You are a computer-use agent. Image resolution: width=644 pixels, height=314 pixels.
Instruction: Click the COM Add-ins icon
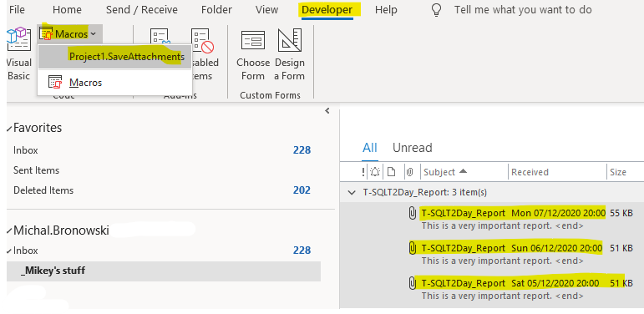click(x=160, y=37)
